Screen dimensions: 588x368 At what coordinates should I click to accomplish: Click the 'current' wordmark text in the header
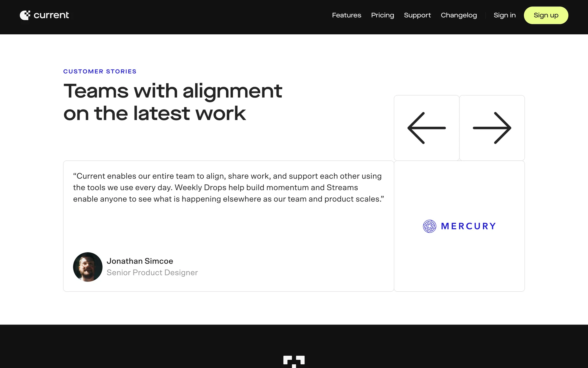(51, 15)
